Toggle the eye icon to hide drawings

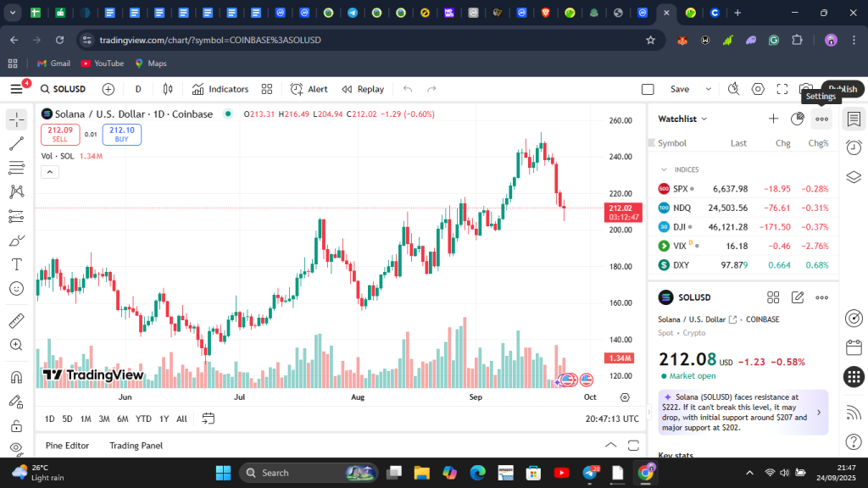coord(16,447)
